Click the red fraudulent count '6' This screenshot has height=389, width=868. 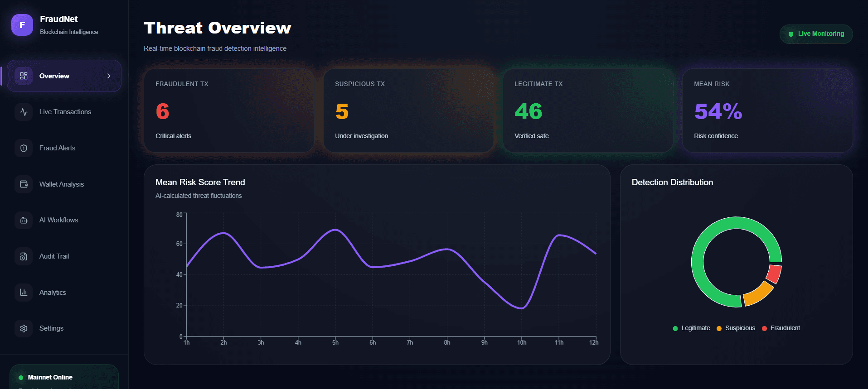pyautogui.click(x=162, y=111)
